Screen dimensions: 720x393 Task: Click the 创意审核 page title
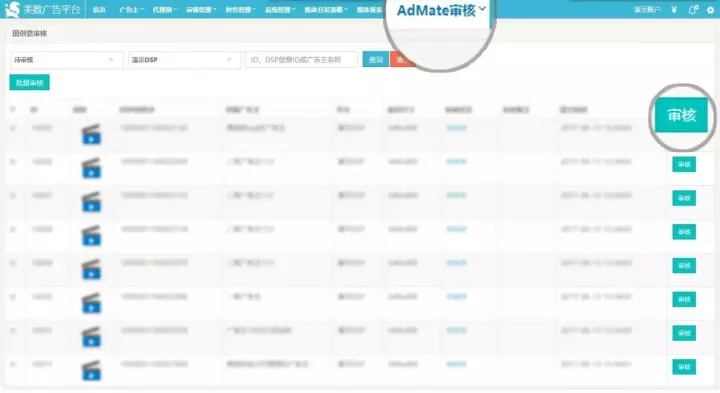pyautogui.click(x=33, y=33)
